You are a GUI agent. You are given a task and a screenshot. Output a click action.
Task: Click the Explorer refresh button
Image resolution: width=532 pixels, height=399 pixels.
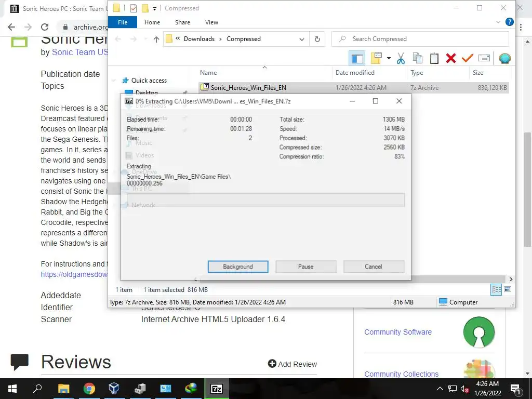coord(317,39)
